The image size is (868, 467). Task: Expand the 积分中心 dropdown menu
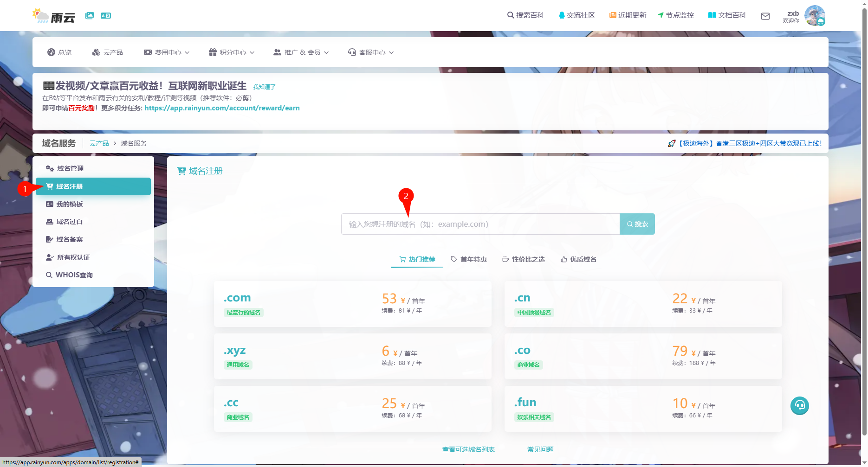(232, 52)
